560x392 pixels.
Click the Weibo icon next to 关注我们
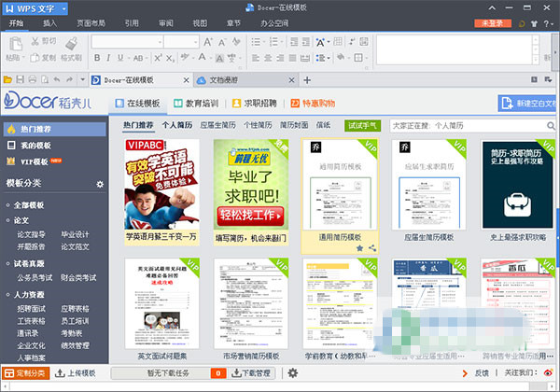tap(548, 373)
